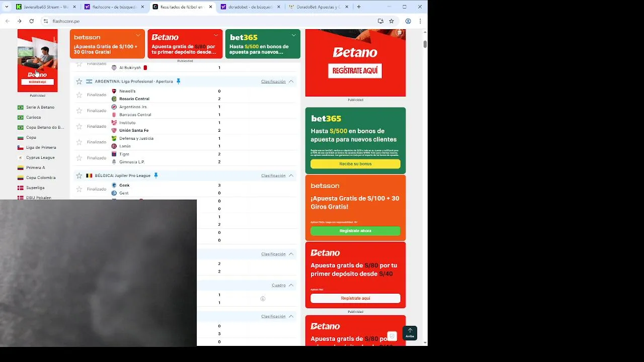Click the page vertical scrollbar thumb
This screenshot has height=362, width=644.
point(425,44)
